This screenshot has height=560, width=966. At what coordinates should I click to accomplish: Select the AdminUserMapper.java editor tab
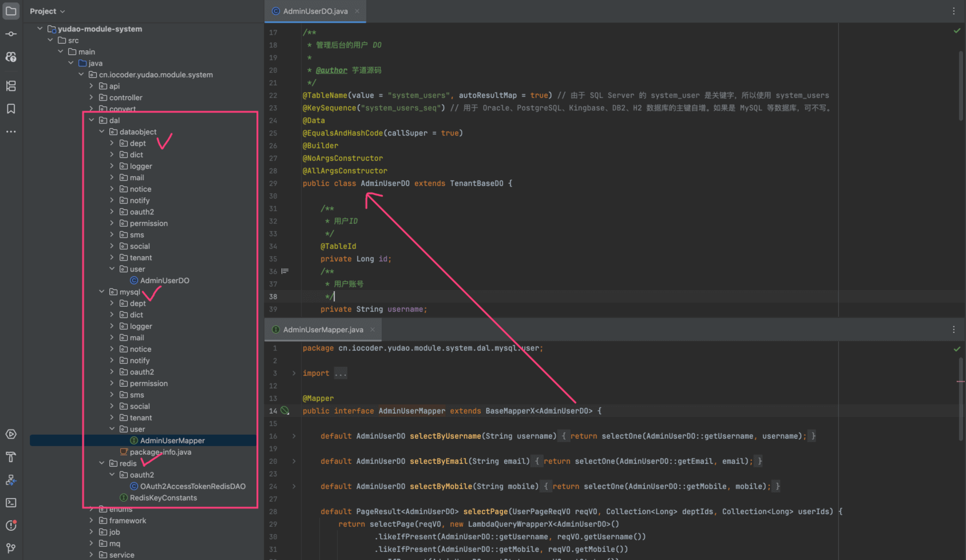pos(323,329)
